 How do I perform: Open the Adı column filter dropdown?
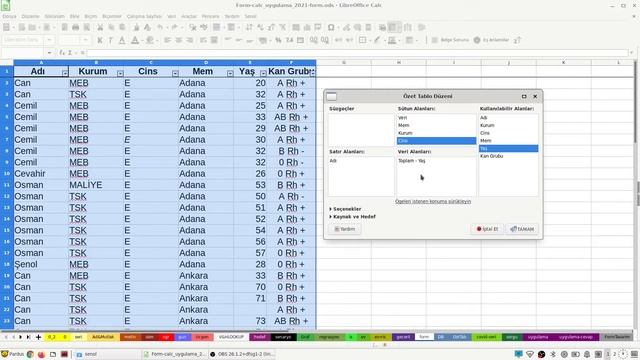point(65,73)
